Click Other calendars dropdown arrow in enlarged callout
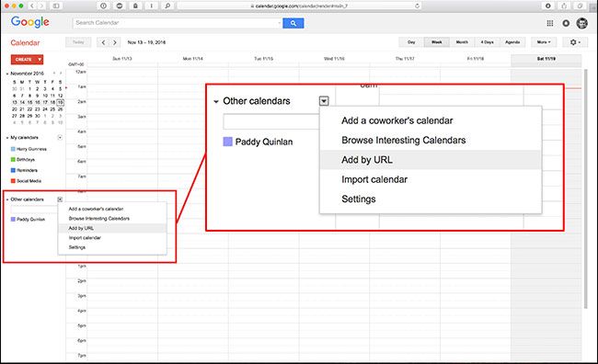The height and width of the screenshot is (364, 598). (x=324, y=101)
